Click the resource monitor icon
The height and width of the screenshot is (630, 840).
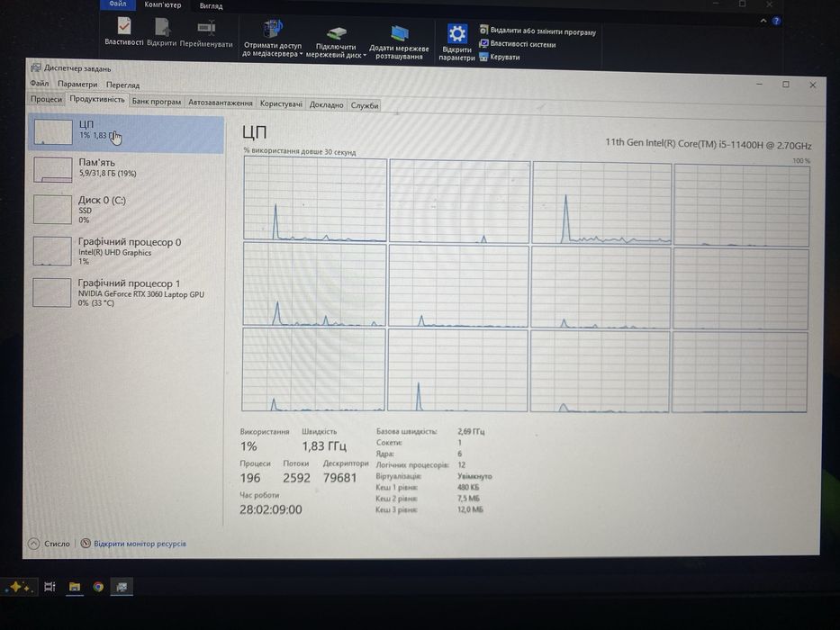pos(86,544)
